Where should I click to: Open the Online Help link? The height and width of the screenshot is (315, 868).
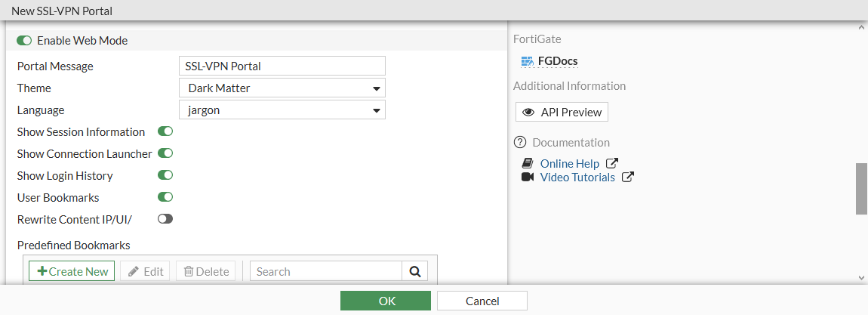click(569, 163)
